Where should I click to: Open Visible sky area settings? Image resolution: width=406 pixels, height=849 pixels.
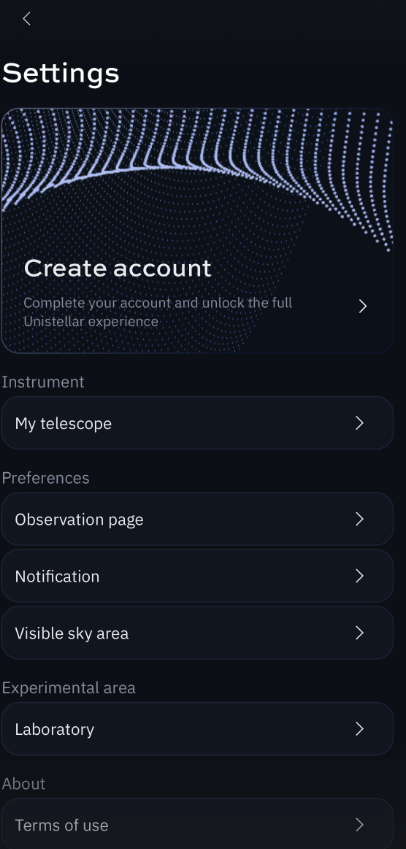(197, 633)
